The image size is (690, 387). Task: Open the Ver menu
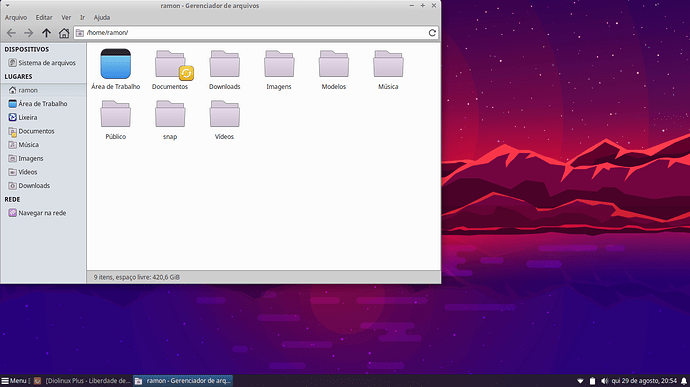[66, 18]
